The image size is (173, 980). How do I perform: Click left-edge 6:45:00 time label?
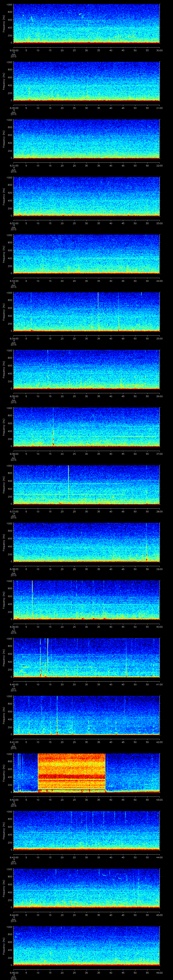point(14,972)
